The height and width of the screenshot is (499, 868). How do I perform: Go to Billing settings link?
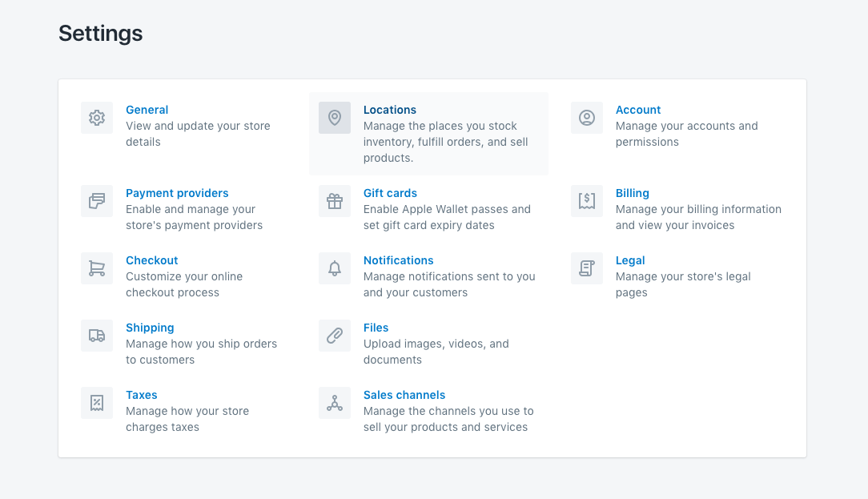(x=632, y=193)
